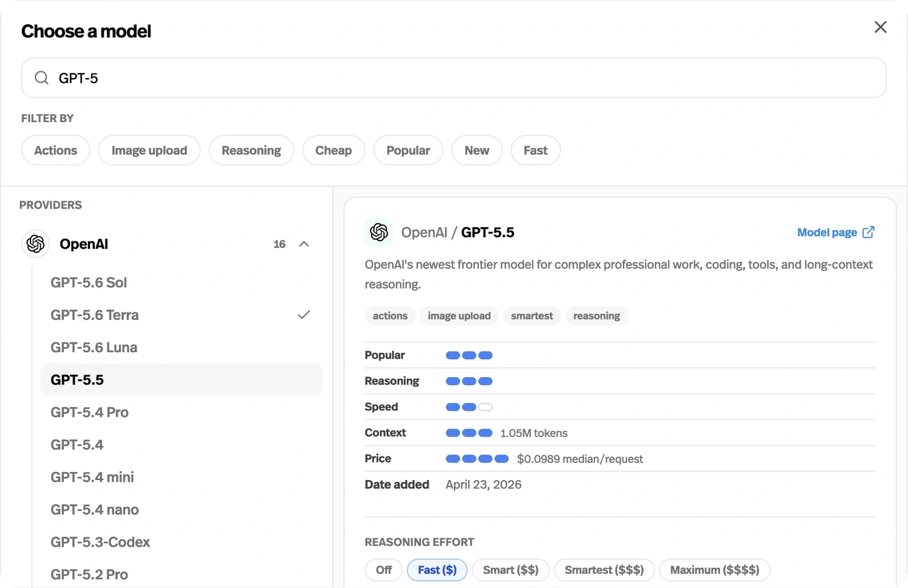Toggle the Image upload filter chip
The height and width of the screenshot is (588, 908).
pyautogui.click(x=149, y=150)
